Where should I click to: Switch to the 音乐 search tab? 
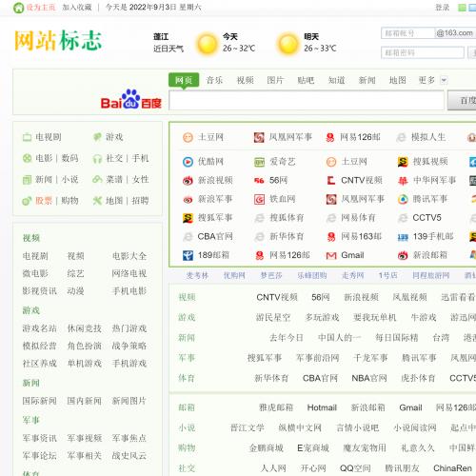coord(214,80)
